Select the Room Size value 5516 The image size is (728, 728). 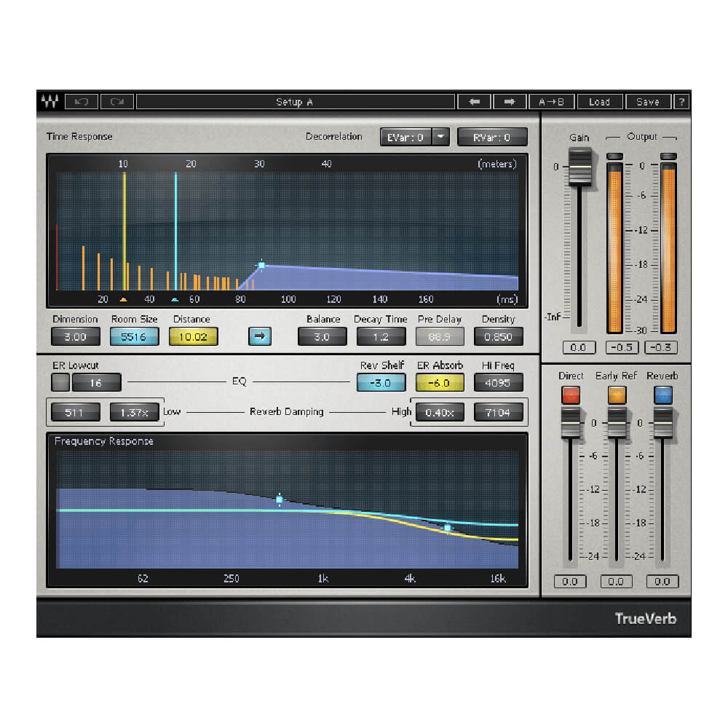tap(134, 336)
